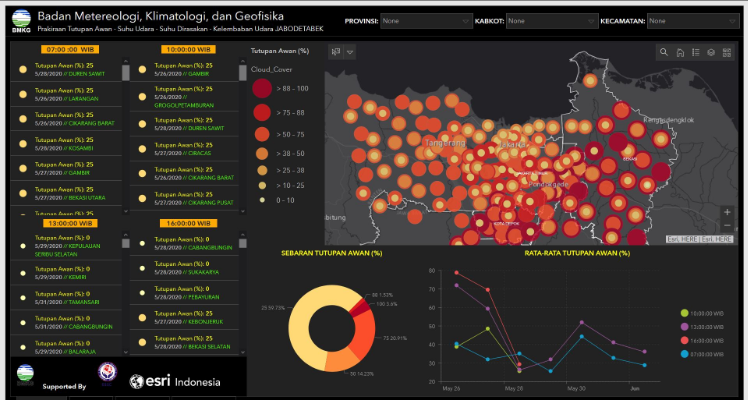Screen dimensions: 748x400
Task: Select BEKASI SELATAN entry in 16:00:00 list
Action: (185, 342)
